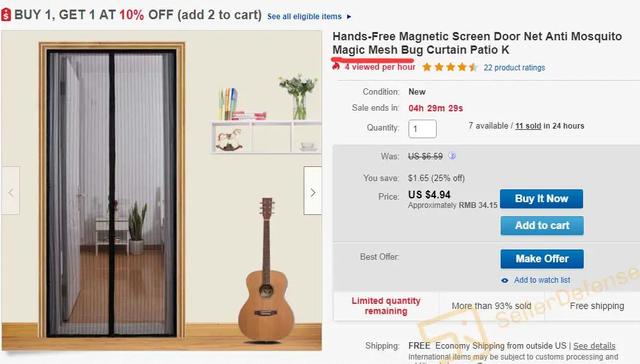
Task: Click the eye icon beside Add to watch list
Action: tap(505, 280)
